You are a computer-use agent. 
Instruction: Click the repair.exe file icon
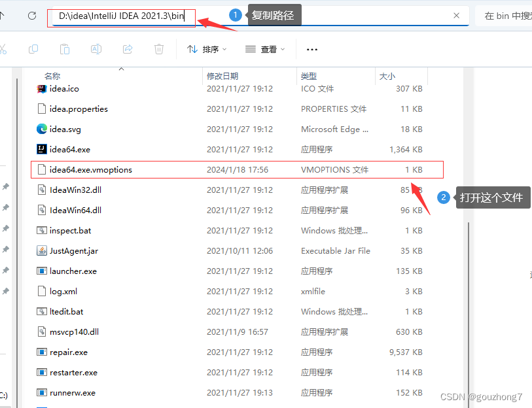(41, 352)
